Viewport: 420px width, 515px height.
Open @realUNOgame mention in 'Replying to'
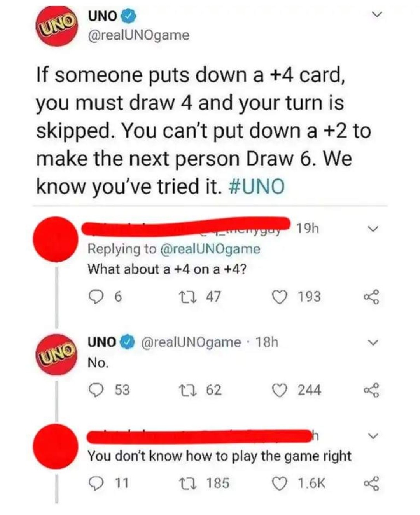(x=210, y=249)
